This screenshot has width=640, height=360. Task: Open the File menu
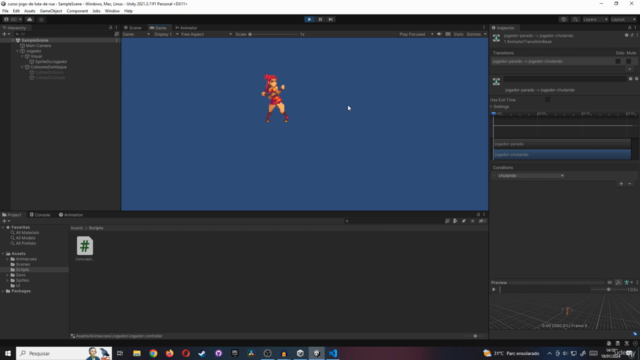5,11
